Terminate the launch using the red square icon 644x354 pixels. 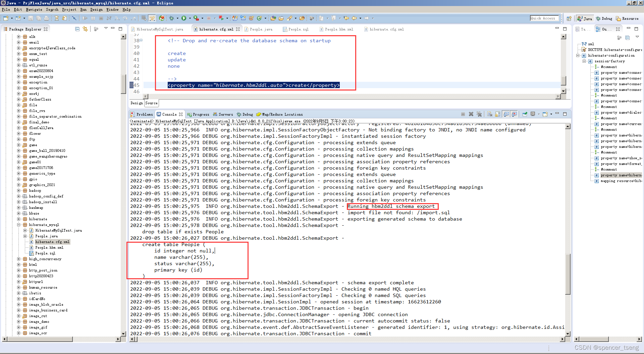pos(463,114)
